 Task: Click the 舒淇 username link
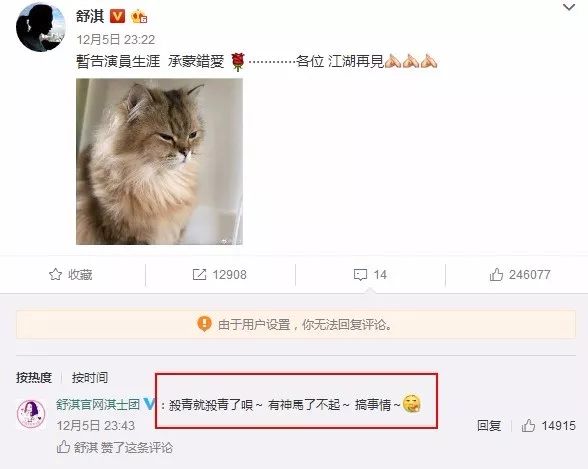click(x=90, y=16)
